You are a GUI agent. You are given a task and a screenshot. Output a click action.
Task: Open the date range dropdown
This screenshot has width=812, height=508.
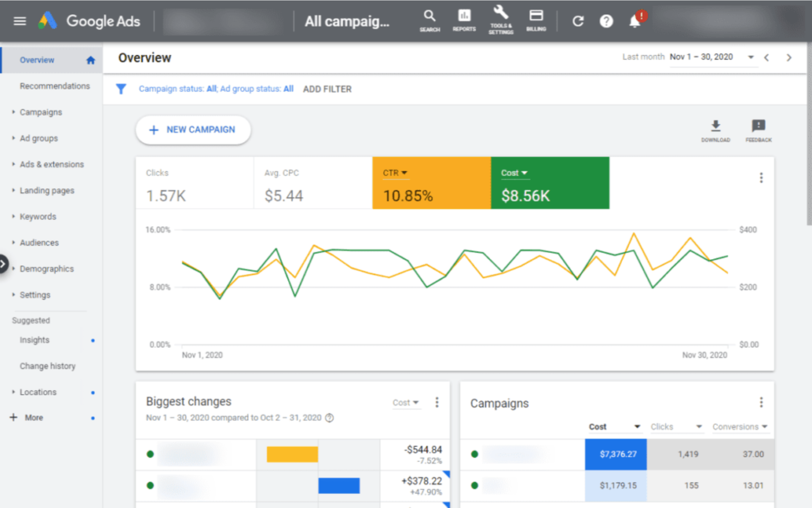[750, 57]
